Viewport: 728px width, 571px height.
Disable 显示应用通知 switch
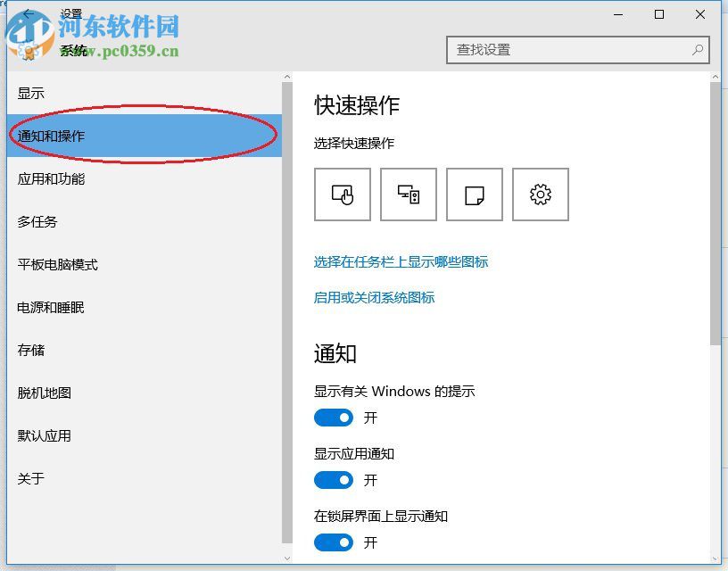(333, 480)
